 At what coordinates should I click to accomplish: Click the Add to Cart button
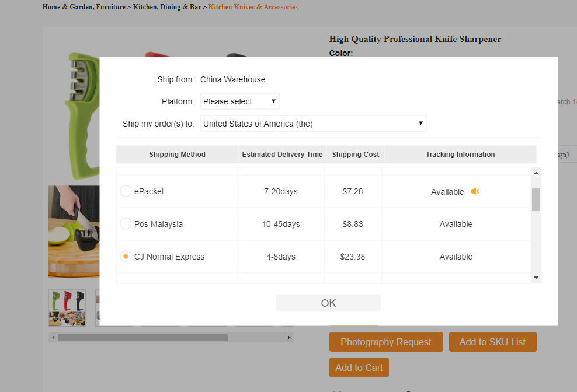tap(359, 367)
